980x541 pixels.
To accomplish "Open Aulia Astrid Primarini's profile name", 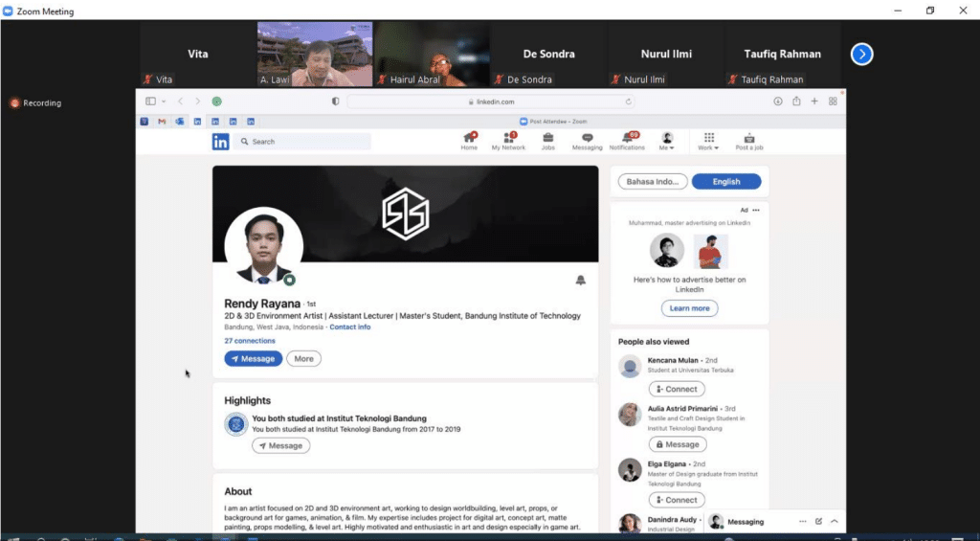I will 682,409.
